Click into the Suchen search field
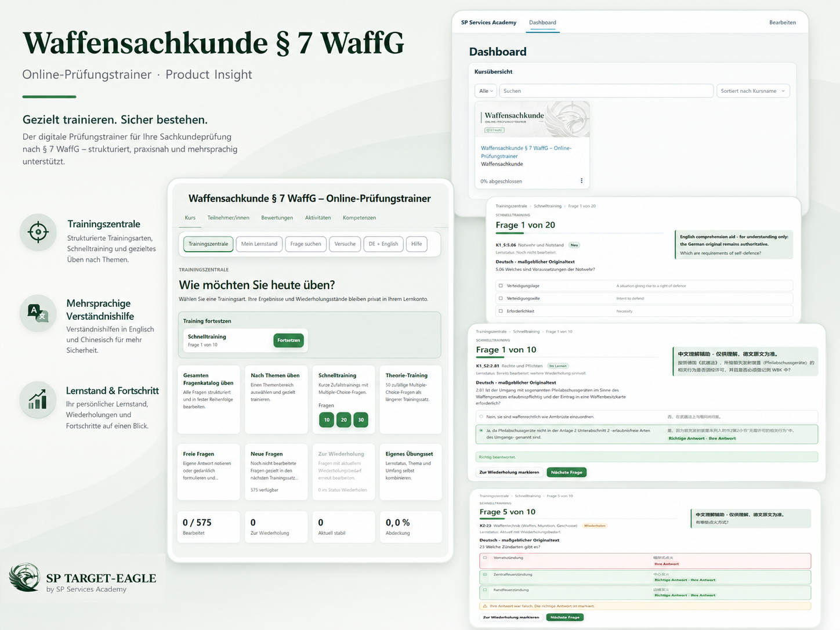The height and width of the screenshot is (630, 840). pyautogui.click(x=606, y=91)
